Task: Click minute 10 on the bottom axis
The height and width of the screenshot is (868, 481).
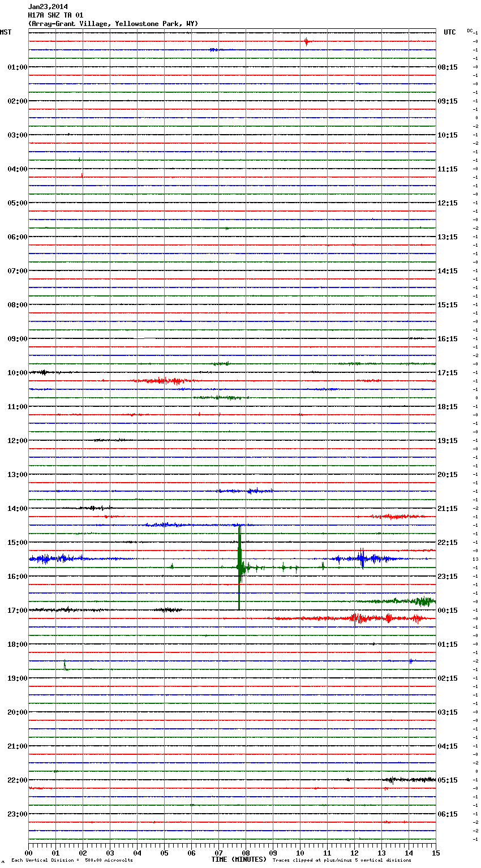Action: pos(300,853)
